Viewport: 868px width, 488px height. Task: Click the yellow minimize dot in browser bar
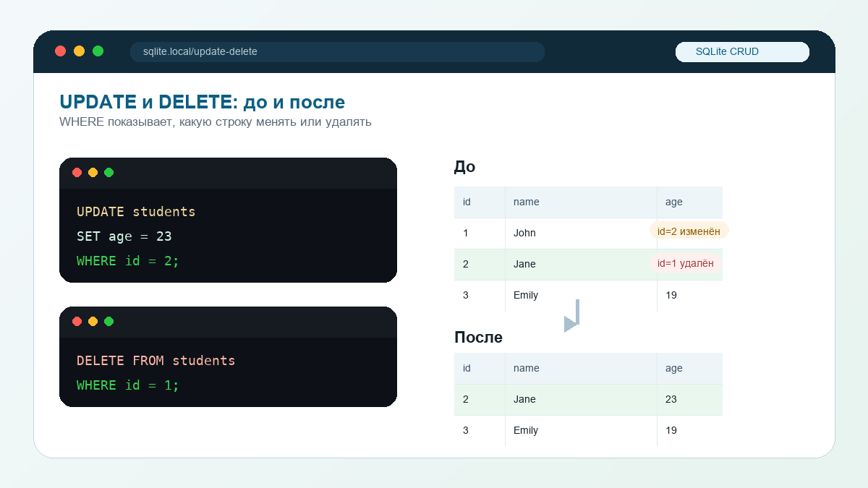click(80, 51)
